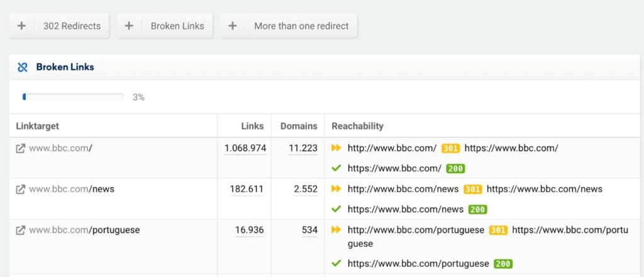
Task: Click plus icon beside More than one redirect
Action: tap(233, 26)
